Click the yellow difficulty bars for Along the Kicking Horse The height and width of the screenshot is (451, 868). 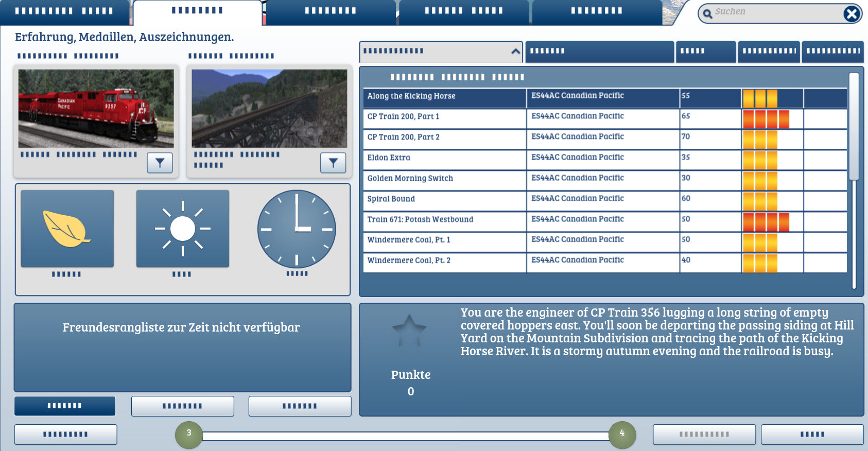[x=760, y=98]
